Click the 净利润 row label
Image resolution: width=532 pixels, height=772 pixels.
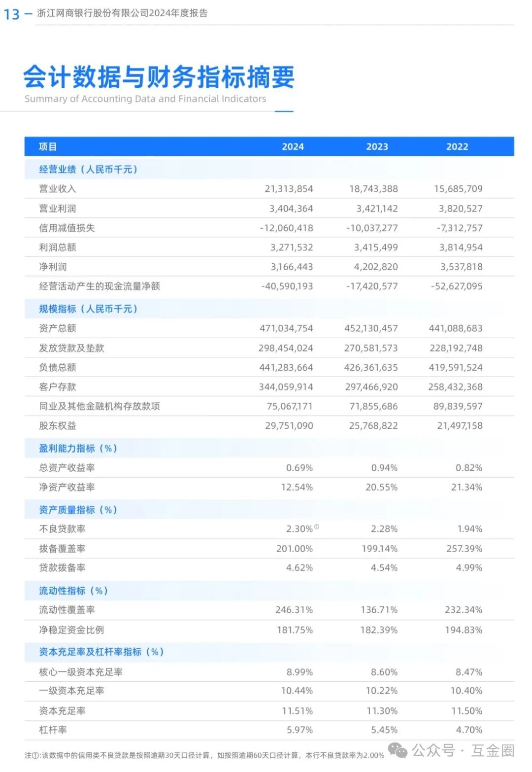tap(53, 267)
